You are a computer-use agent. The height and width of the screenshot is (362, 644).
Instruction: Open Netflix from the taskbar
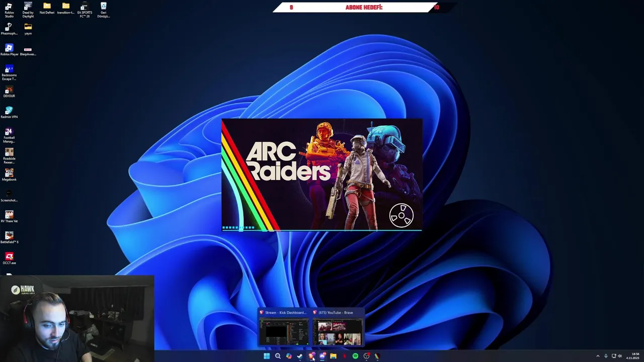point(344,356)
